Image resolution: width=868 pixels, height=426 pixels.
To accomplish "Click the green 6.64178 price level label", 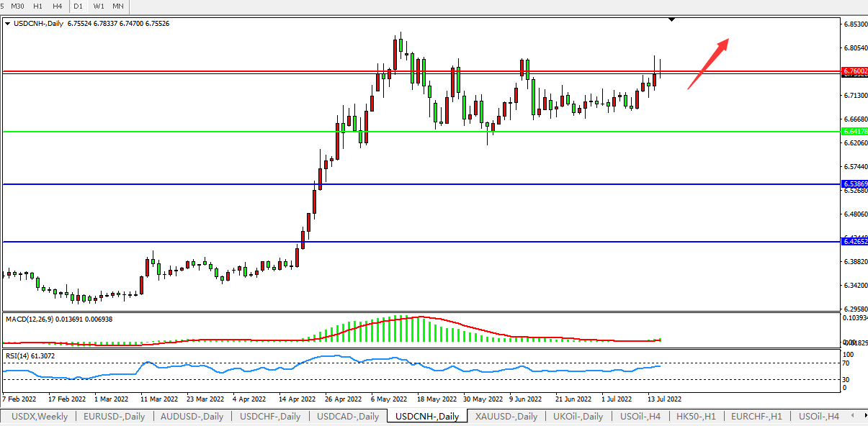I will pos(854,132).
